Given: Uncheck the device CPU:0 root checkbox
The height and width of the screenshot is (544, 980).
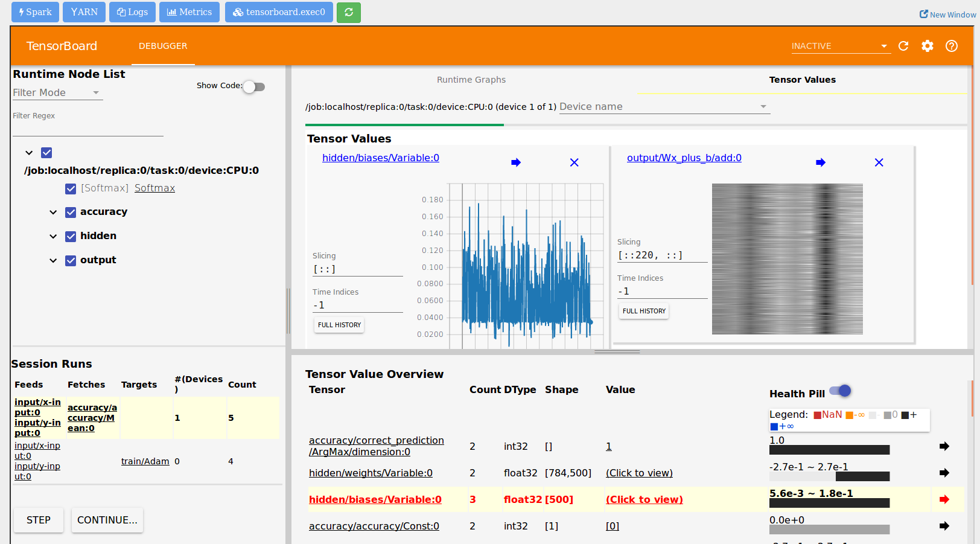Looking at the screenshot, I should coord(46,153).
